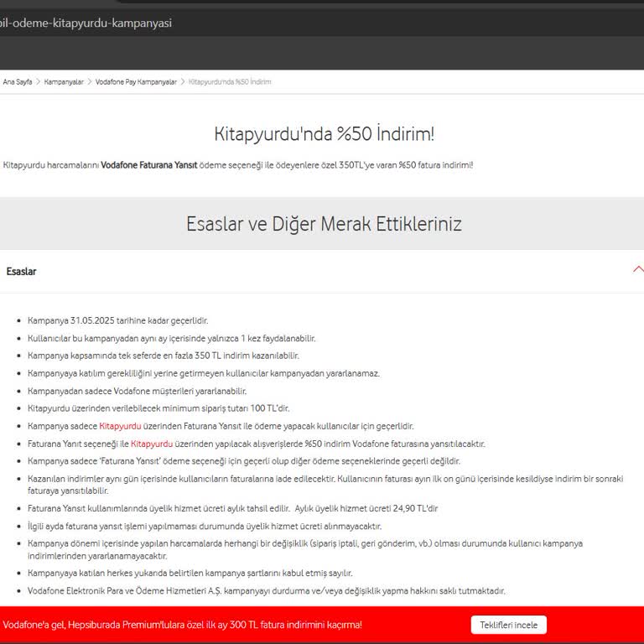Click the Teklifleri İncele button
644x644 pixels.
[x=508, y=625]
